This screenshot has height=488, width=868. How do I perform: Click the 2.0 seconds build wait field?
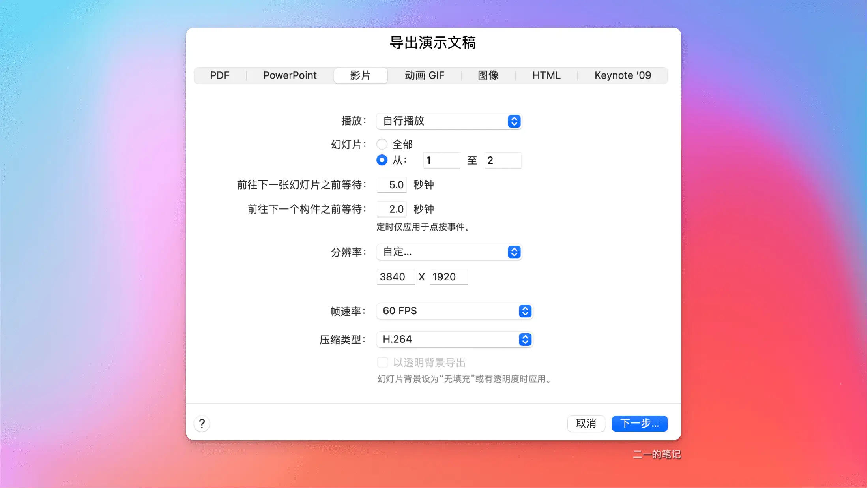[x=392, y=209]
